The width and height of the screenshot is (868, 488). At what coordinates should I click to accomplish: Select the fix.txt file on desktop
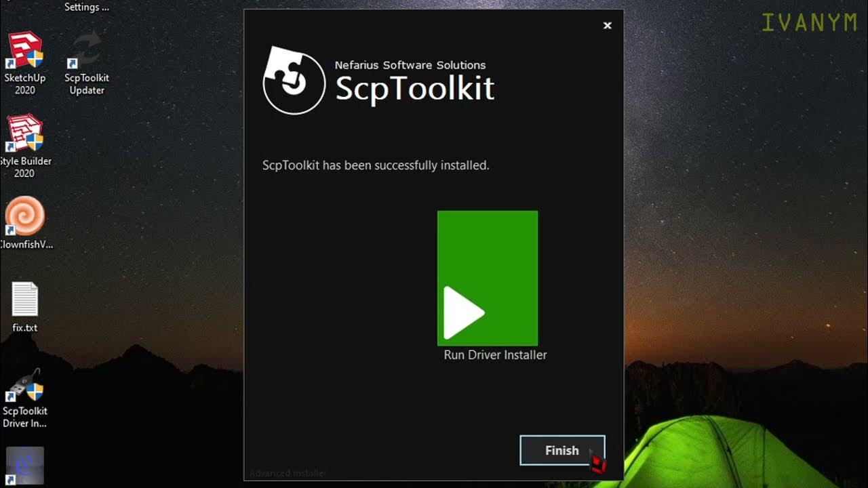pos(25,307)
